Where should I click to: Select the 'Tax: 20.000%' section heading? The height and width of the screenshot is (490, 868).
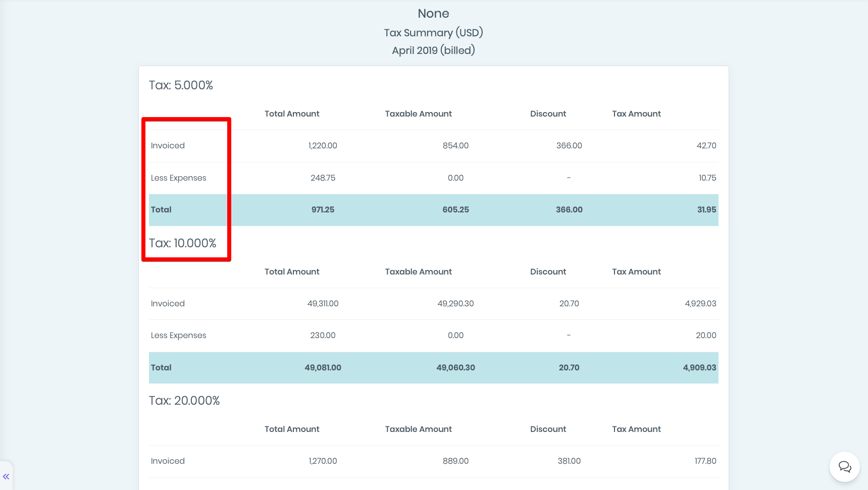(184, 401)
